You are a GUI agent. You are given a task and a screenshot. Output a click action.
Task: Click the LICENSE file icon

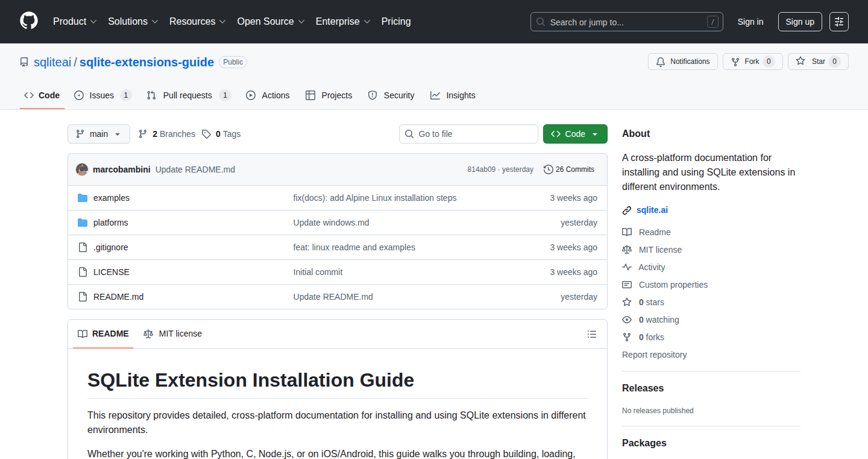tap(83, 272)
